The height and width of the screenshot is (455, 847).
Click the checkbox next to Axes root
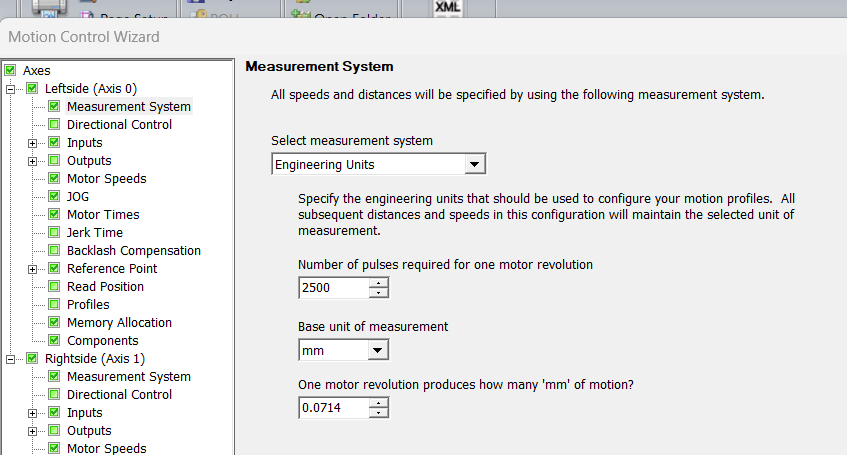pos(11,71)
